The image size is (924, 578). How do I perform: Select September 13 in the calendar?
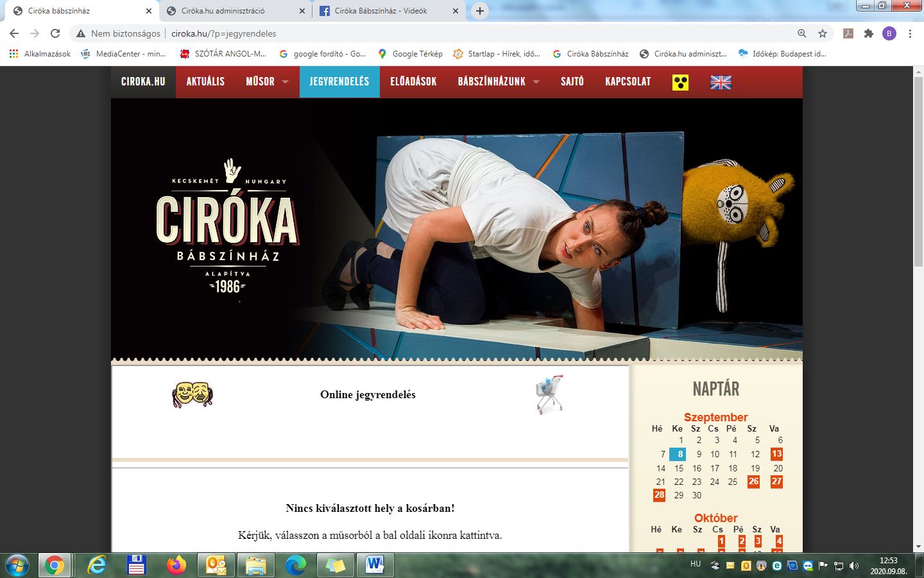tap(776, 454)
